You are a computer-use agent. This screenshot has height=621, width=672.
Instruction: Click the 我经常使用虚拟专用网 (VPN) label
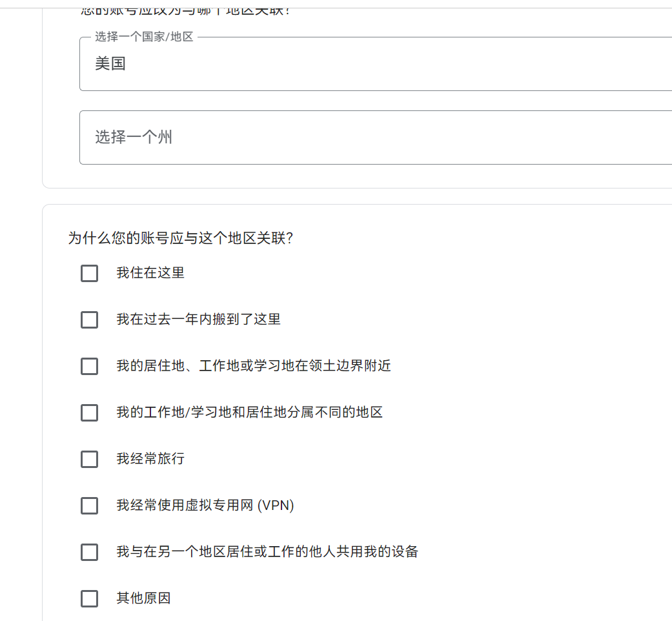(205, 505)
